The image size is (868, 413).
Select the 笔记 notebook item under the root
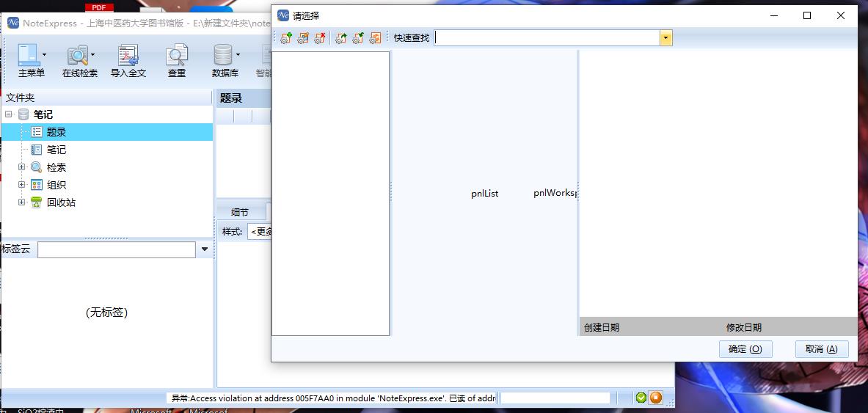[x=56, y=150]
